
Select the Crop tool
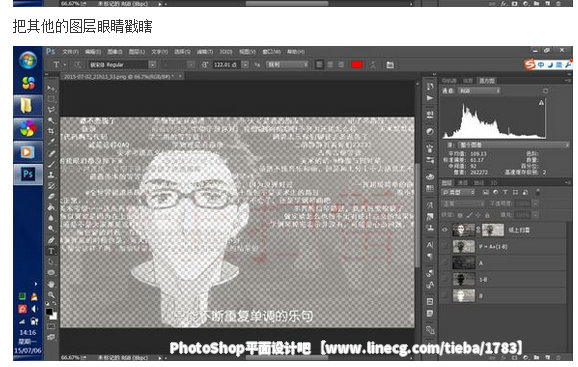pyautogui.click(x=51, y=131)
